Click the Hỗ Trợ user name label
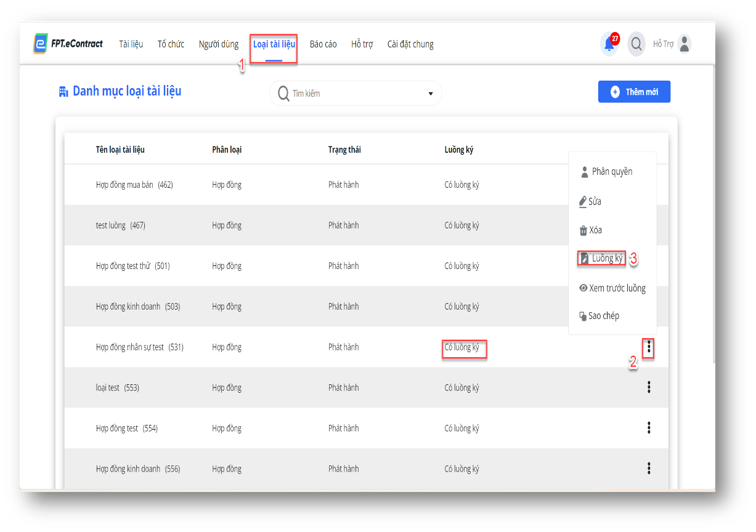Viewport: 756px width, 532px height. (663, 44)
